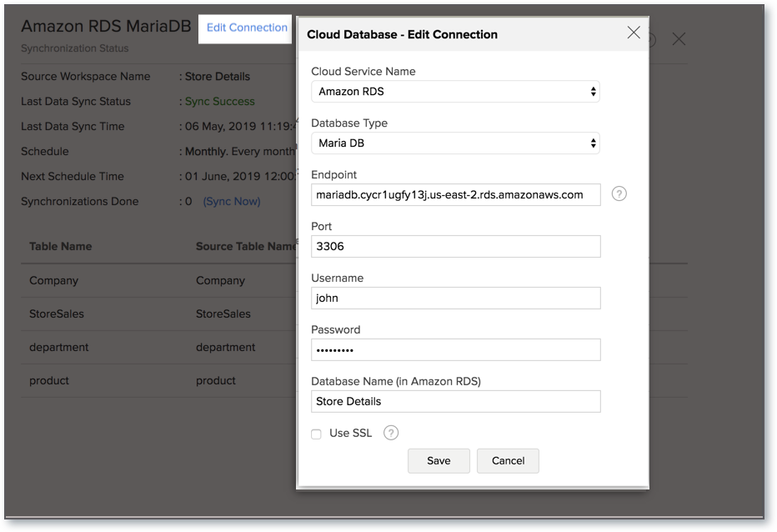The width and height of the screenshot is (777, 532).
Task: Click the help icon next to Use SSL
Action: coord(391,433)
